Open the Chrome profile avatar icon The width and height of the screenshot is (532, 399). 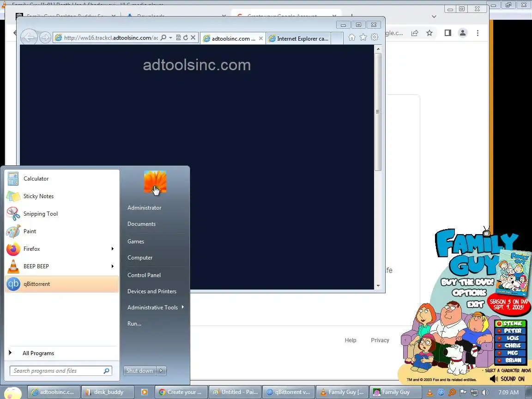point(462,33)
